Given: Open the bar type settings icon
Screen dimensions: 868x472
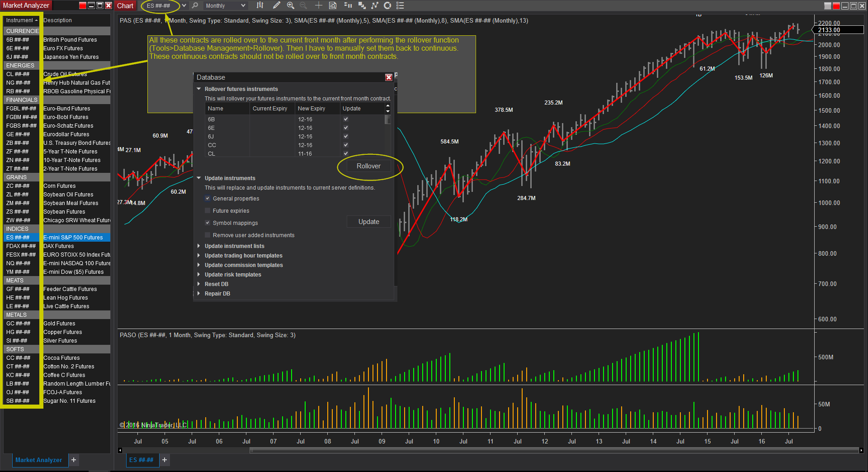Looking at the screenshot, I should pos(259,5).
